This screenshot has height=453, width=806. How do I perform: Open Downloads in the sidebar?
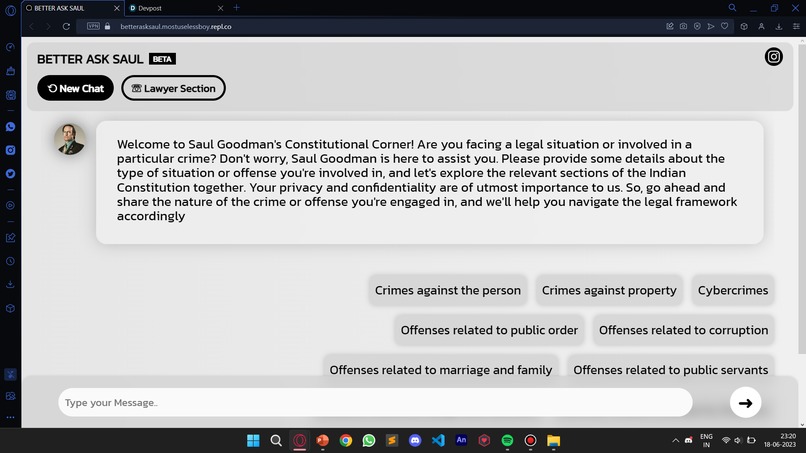click(x=10, y=284)
